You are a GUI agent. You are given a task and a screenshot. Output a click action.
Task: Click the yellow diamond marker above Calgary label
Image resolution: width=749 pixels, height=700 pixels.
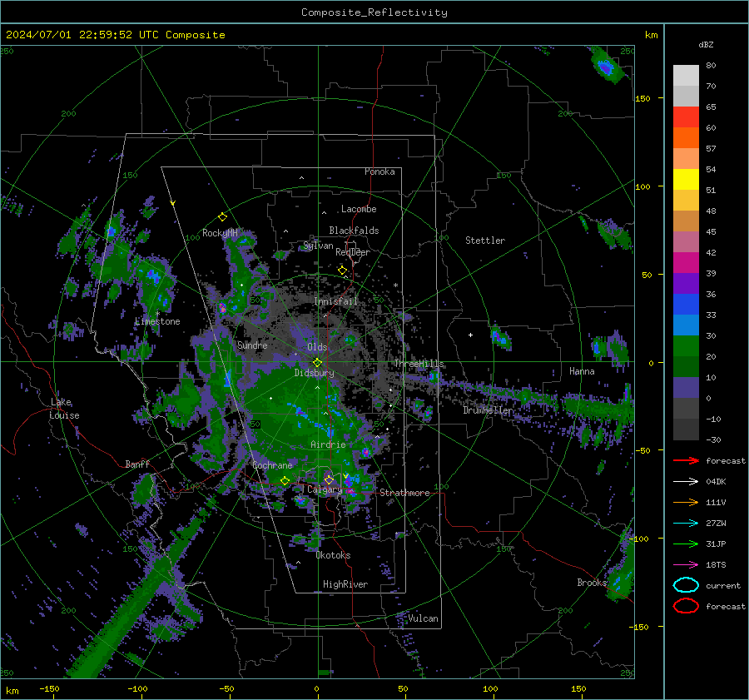(329, 479)
